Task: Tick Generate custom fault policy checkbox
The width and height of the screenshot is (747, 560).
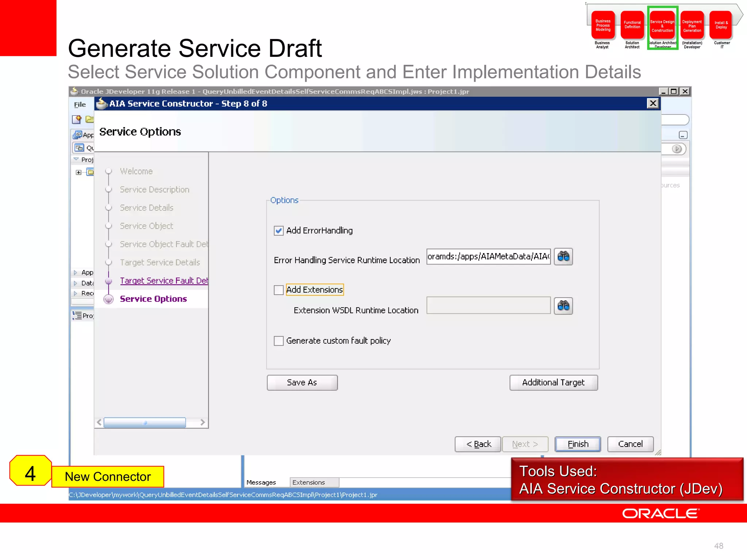Action: pos(279,341)
